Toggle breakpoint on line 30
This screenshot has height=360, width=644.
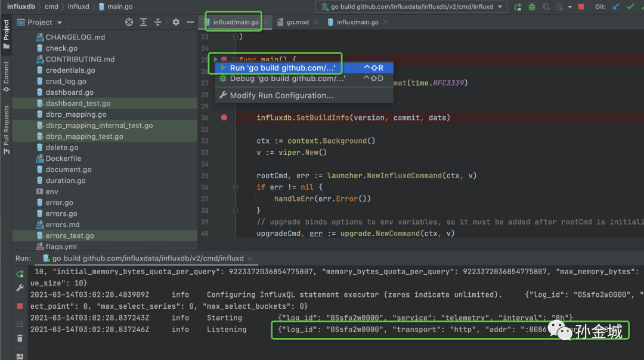pos(224,118)
